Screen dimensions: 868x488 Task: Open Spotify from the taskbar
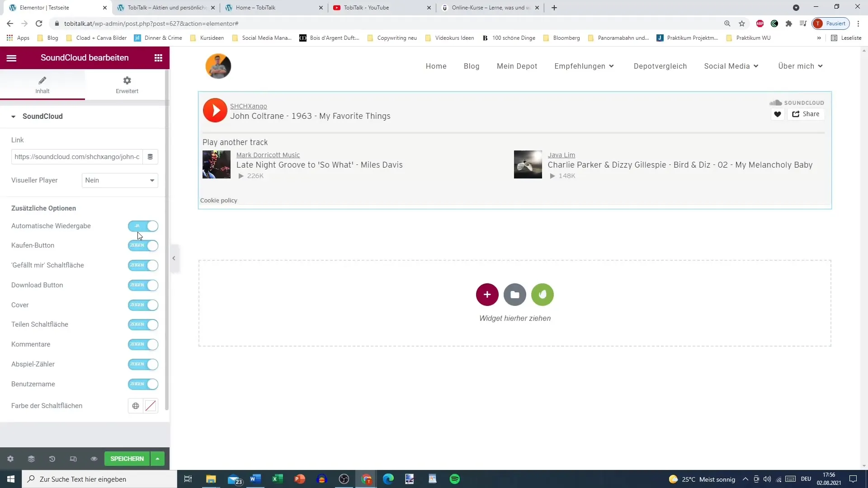(x=455, y=479)
